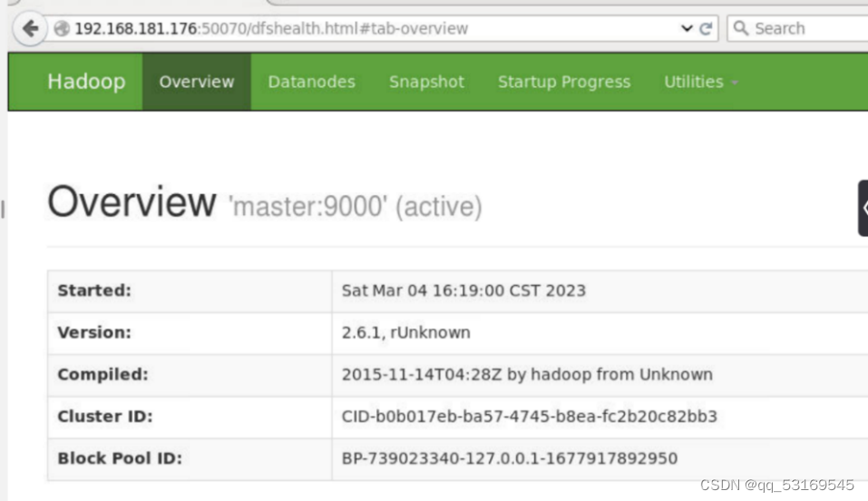Switch to the Overview tab

(197, 82)
